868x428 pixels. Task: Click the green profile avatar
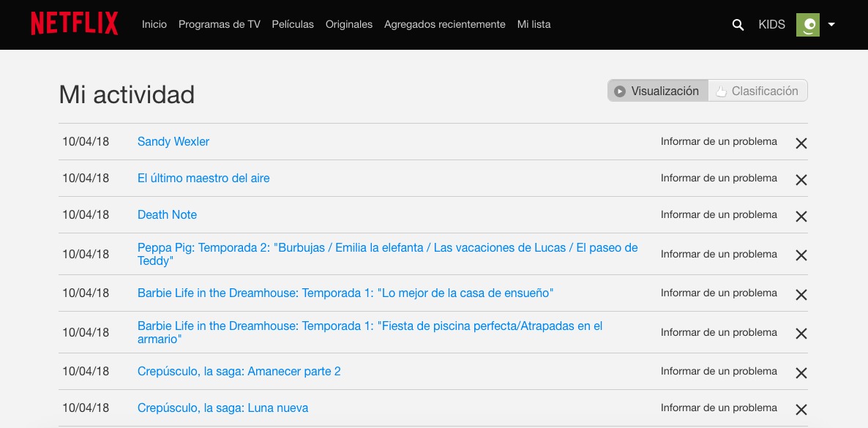click(808, 24)
